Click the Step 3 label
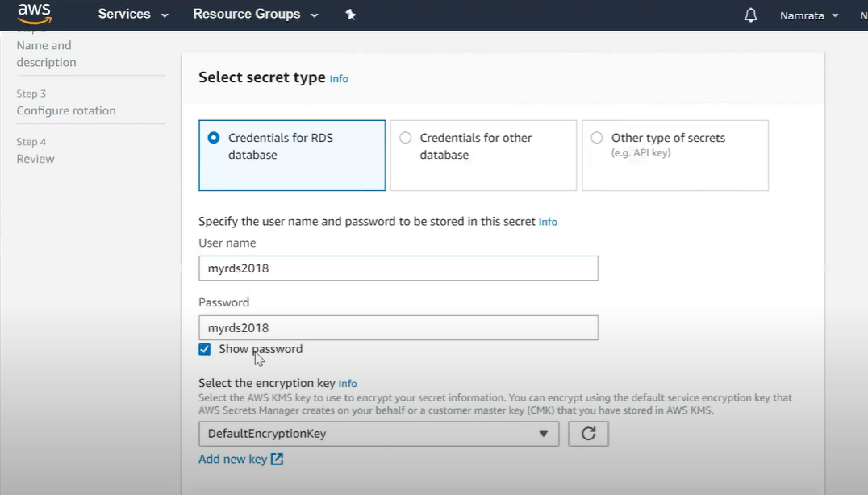868x495 pixels. point(31,94)
